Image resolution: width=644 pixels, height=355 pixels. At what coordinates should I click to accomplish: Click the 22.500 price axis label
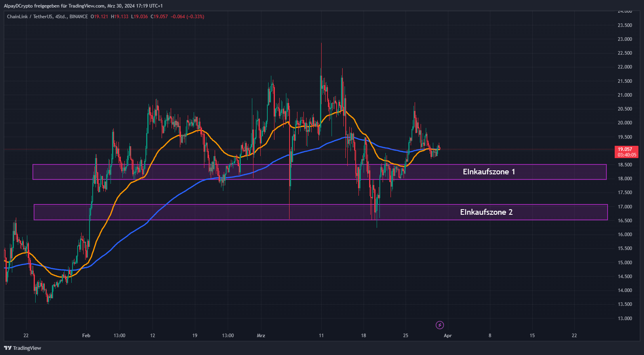[x=625, y=53]
